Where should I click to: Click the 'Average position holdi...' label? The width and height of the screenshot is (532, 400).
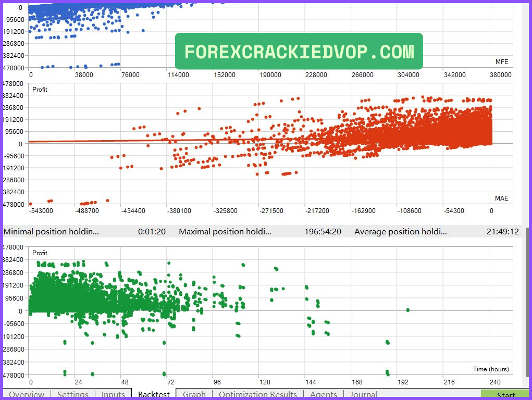coord(400,232)
